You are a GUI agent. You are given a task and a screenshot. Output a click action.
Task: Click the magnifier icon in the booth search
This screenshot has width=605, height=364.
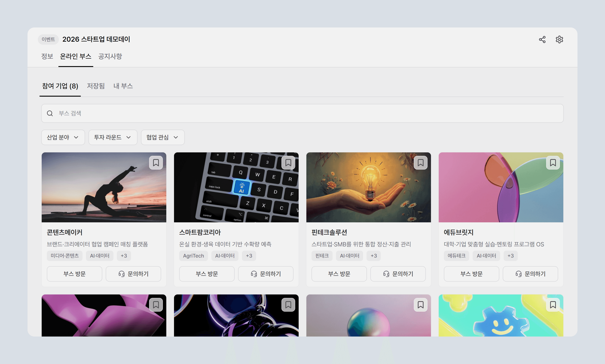(50, 113)
